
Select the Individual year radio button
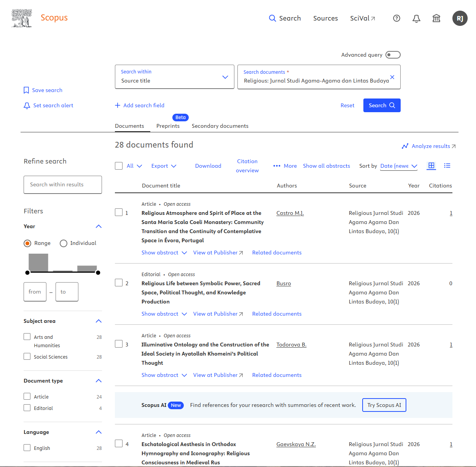pyautogui.click(x=64, y=243)
